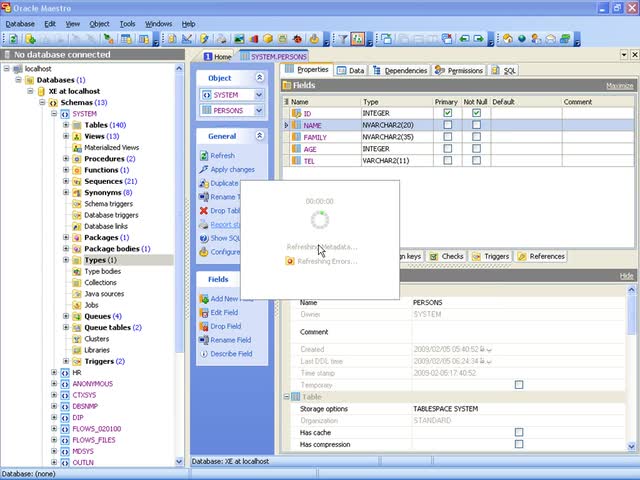The height and width of the screenshot is (480, 640).
Task: Collapse the SYSTEM schema node
Action: [54, 114]
